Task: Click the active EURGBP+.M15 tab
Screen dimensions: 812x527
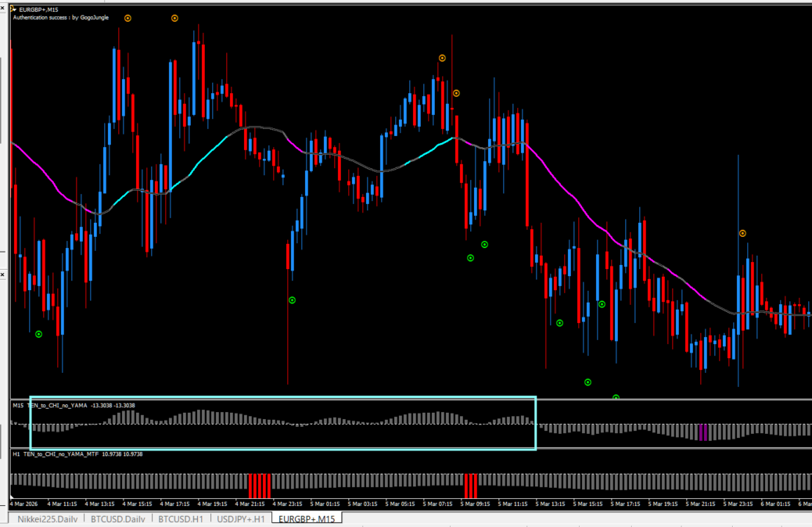Action: [x=307, y=518]
